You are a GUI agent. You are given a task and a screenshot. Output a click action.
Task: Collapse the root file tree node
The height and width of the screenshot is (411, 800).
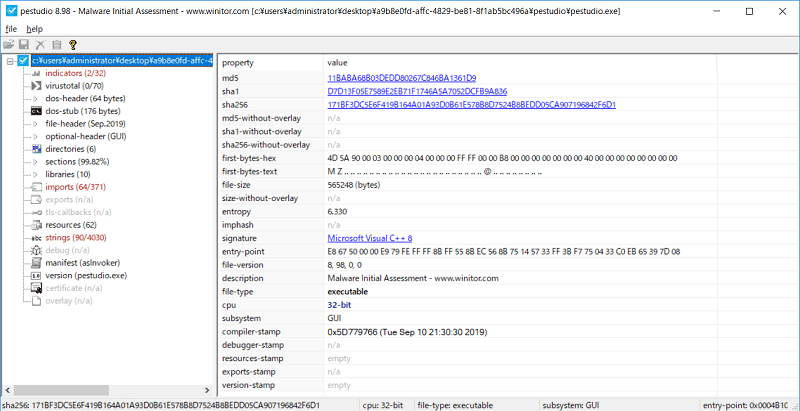(10, 61)
